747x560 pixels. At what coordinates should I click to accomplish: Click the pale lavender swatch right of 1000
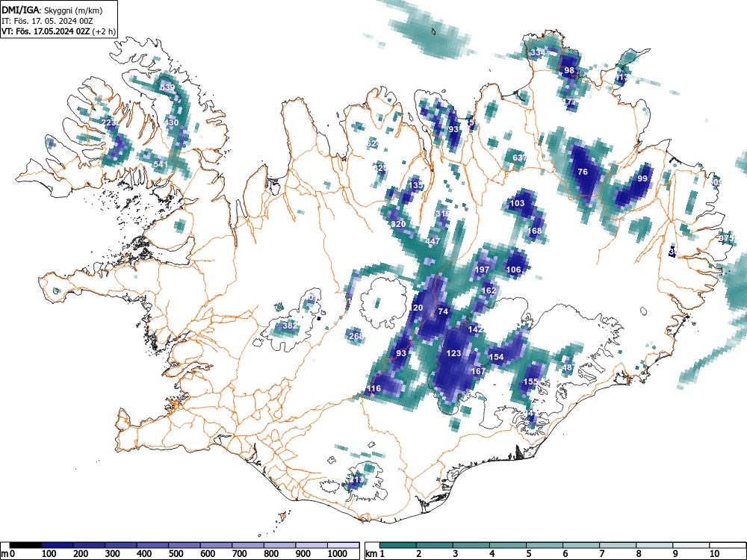pyautogui.click(x=344, y=545)
